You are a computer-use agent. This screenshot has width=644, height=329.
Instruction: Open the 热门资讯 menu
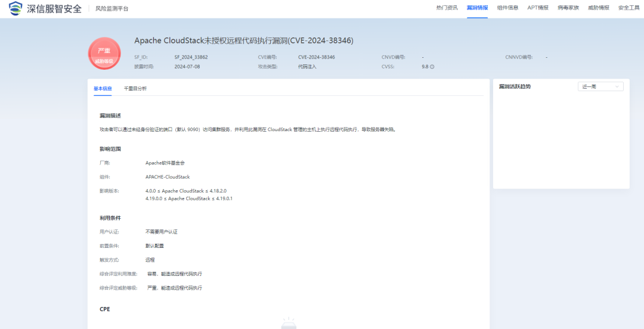click(x=447, y=8)
